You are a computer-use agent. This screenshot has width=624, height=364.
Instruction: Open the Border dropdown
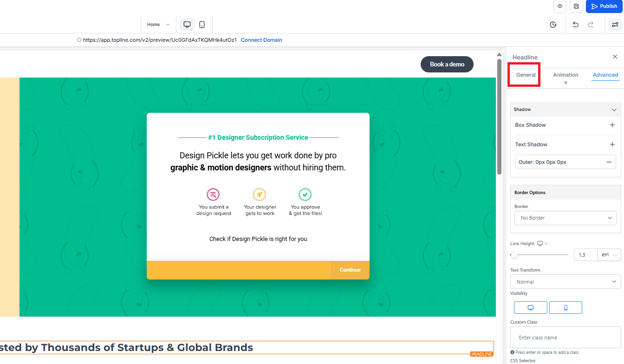click(565, 218)
